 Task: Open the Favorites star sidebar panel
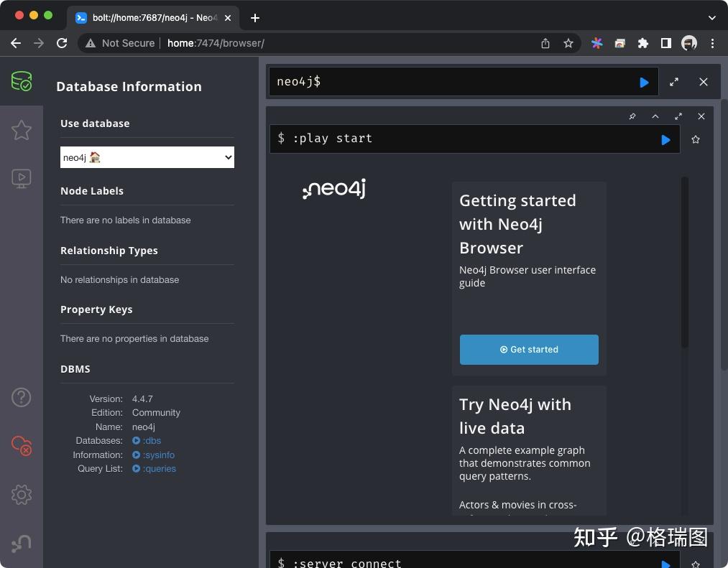tap(22, 130)
